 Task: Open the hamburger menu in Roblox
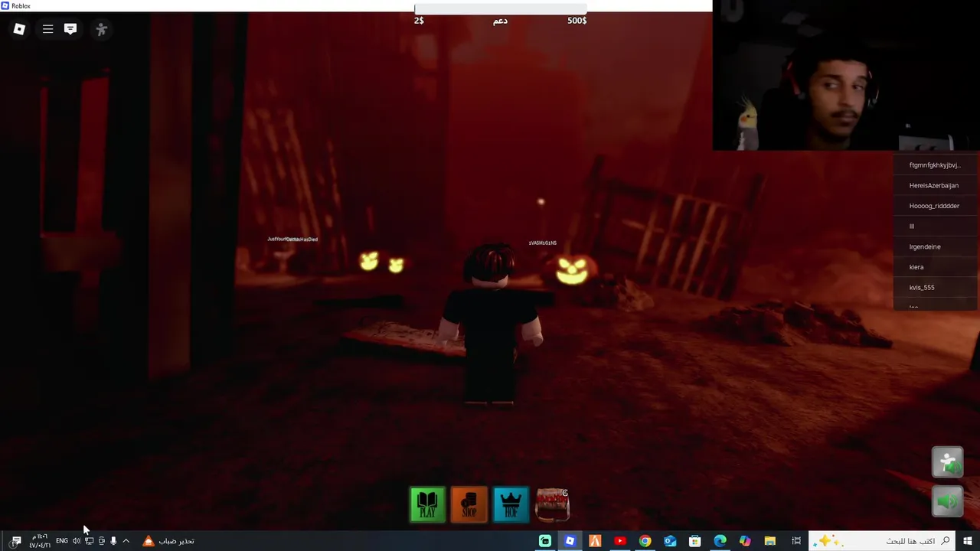[x=47, y=29]
